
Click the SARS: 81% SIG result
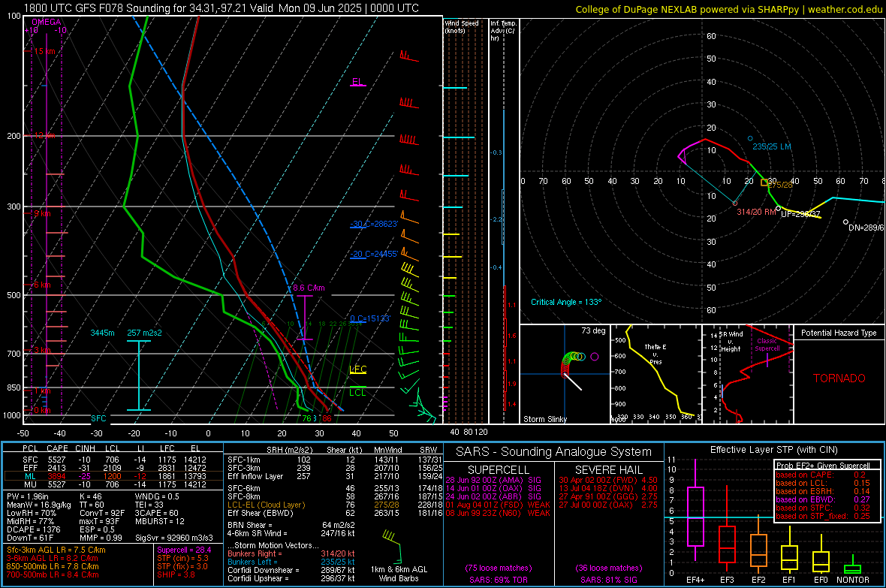click(x=608, y=580)
